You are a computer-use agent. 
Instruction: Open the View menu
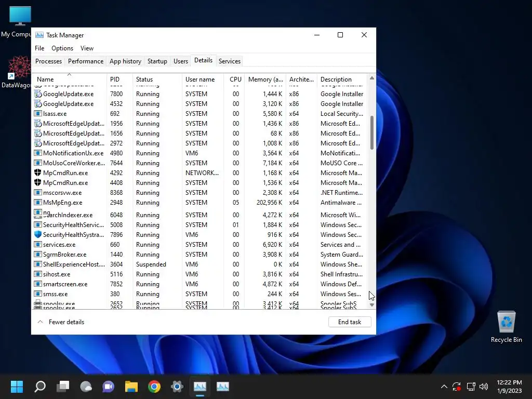(87, 48)
